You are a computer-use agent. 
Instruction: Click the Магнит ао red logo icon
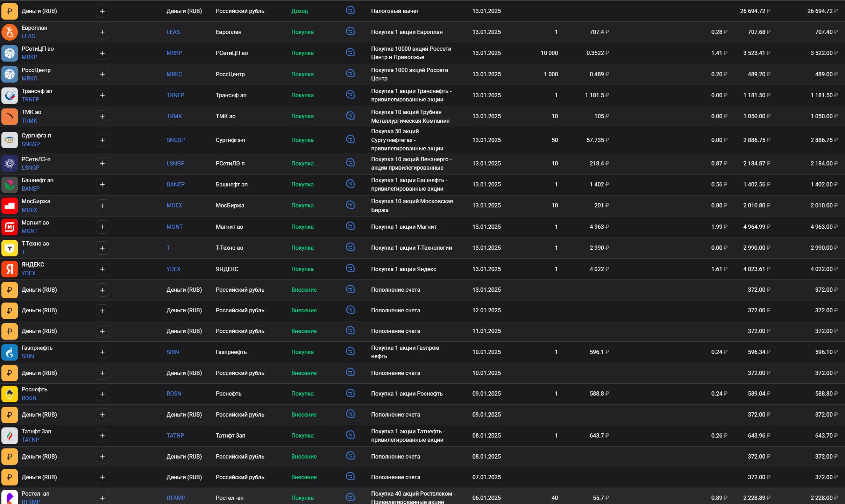10,227
